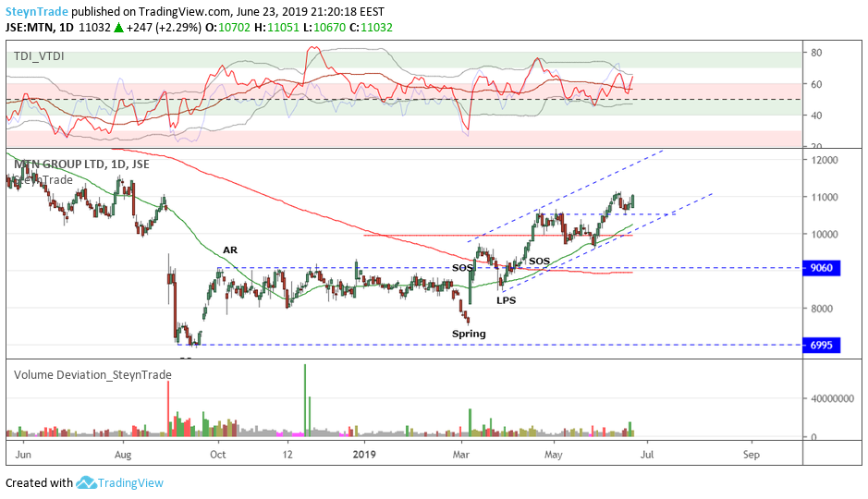Click the Sep time axis label
The width and height of the screenshot is (868, 499).
(752, 455)
